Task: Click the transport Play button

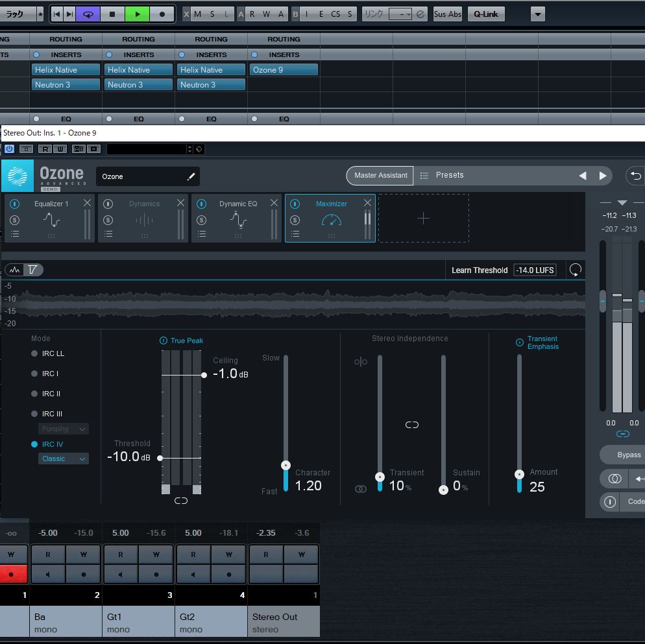Action: coord(138,14)
